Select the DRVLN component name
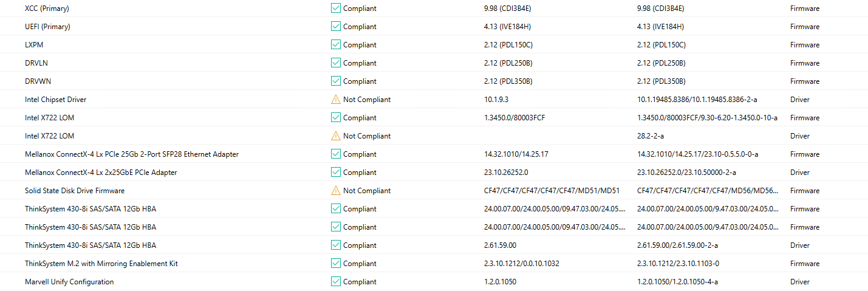The height and width of the screenshot is (291, 868). [x=37, y=63]
